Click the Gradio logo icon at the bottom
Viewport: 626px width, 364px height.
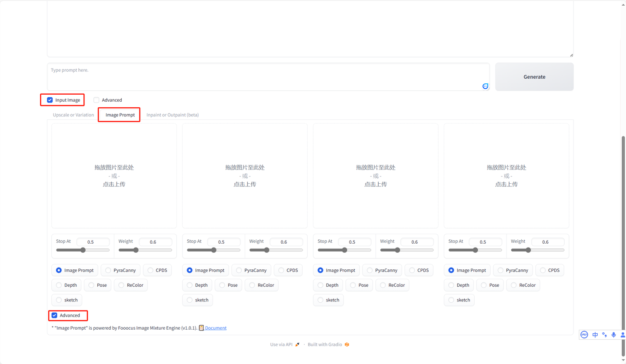(346, 344)
